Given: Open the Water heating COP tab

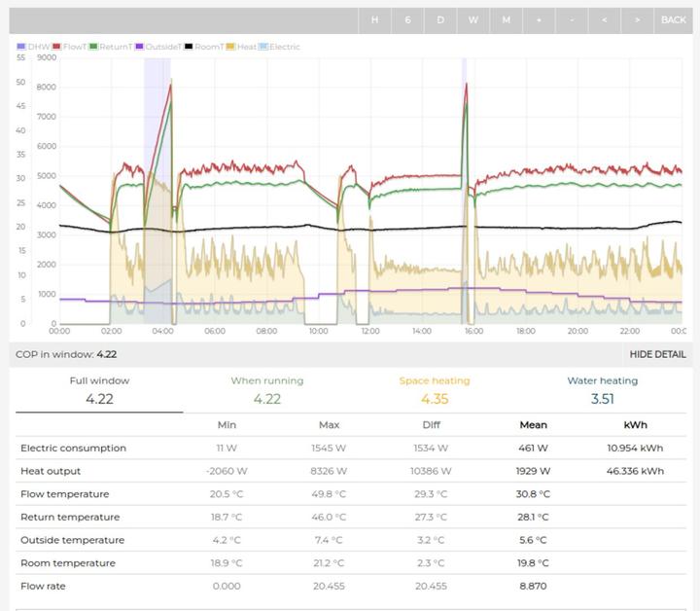Looking at the screenshot, I should click(602, 390).
